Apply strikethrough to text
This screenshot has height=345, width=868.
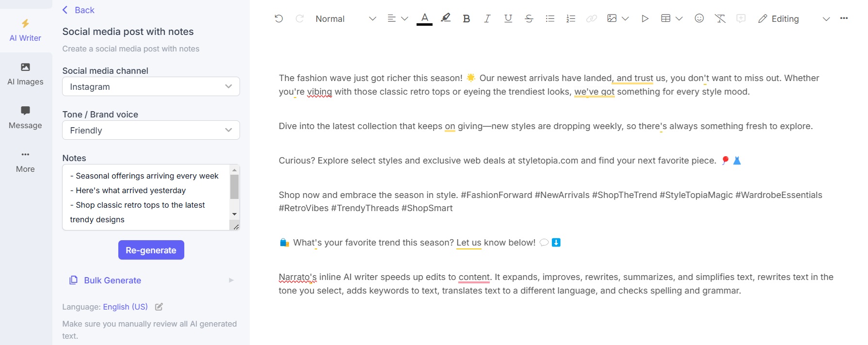529,18
